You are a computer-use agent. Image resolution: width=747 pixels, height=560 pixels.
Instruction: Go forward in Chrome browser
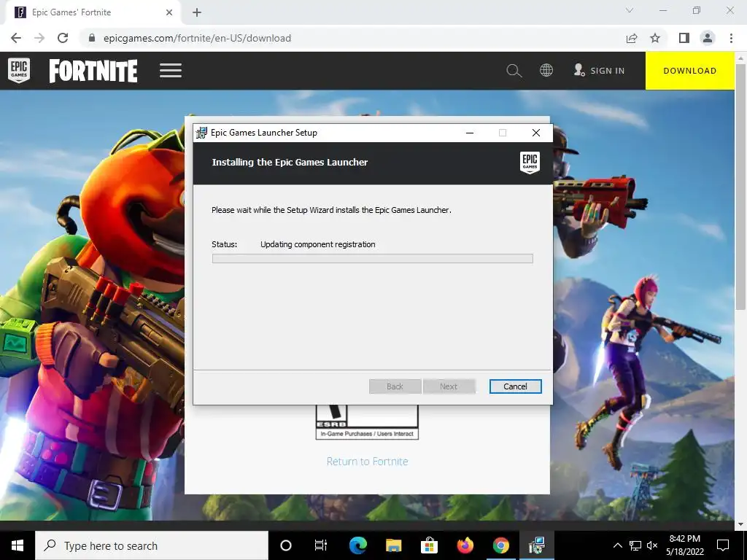coord(39,38)
